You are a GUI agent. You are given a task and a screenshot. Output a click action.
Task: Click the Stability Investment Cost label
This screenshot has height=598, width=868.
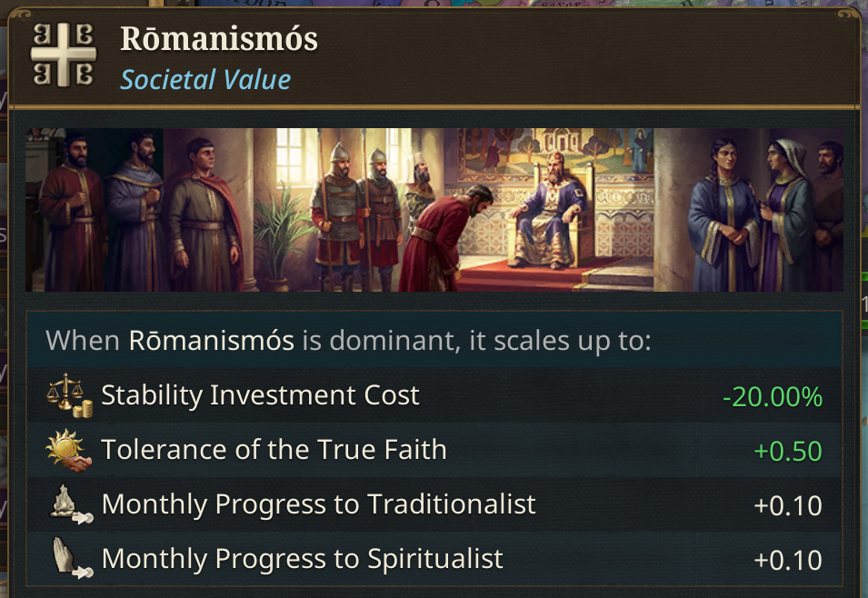pyautogui.click(x=260, y=395)
